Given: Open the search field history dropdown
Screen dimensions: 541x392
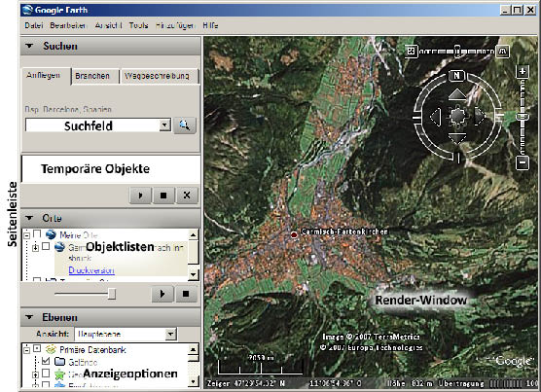Looking at the screenshot, I should (x=164, y=125).
